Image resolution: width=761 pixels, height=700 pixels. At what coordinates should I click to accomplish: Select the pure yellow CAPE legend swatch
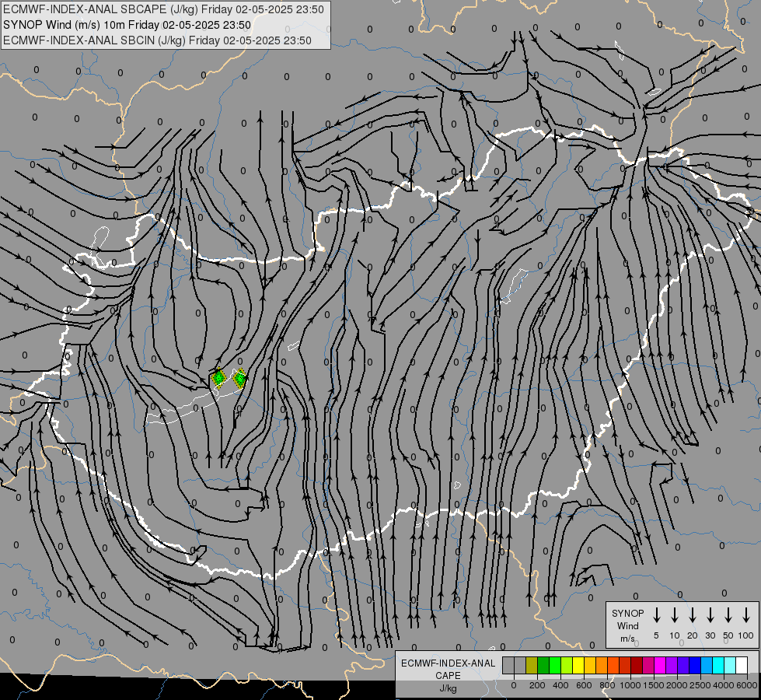pyautogui.click(x=578, y=665)
